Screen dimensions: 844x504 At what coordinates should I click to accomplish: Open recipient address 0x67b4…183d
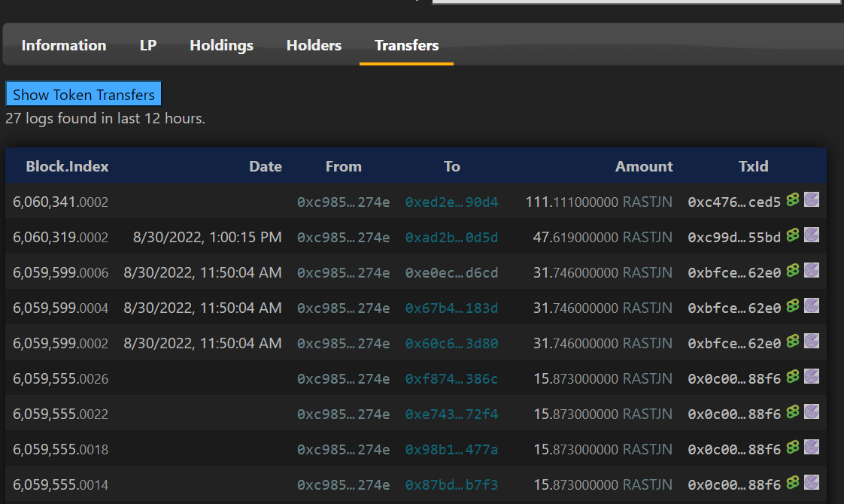(451, 308)
